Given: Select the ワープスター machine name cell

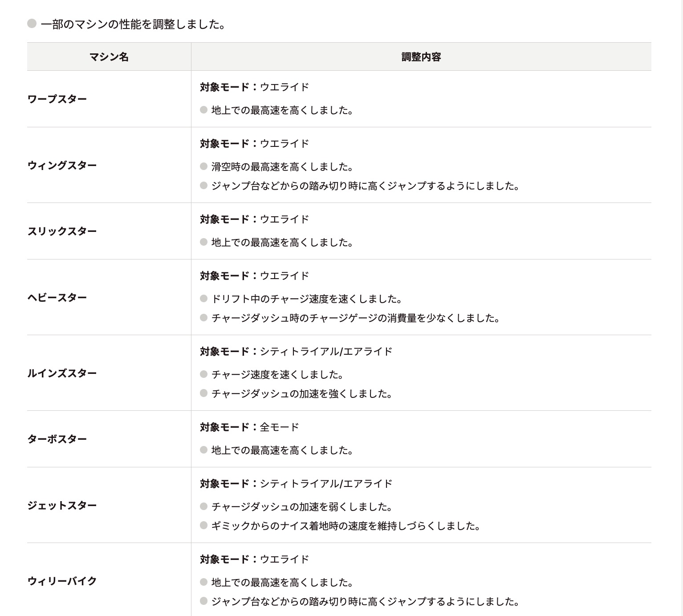Looking at the screenshot, I should pyautogui.click(x=57, y=99).
